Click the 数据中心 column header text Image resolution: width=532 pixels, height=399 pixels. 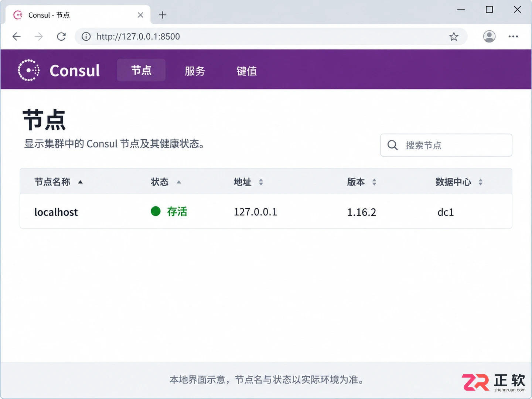pyautogui.click(x=453, y=182)
